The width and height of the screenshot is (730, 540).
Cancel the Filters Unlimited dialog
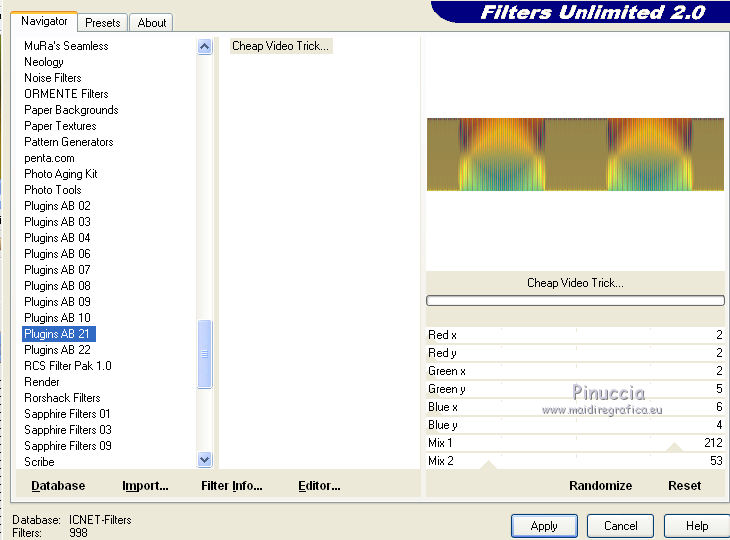621,526
